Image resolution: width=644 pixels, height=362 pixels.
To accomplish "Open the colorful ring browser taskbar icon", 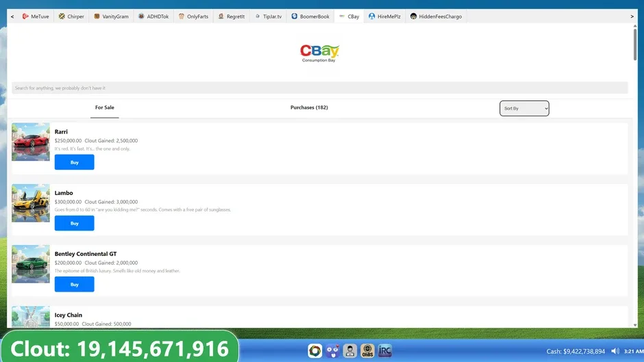I will [315, 351].
